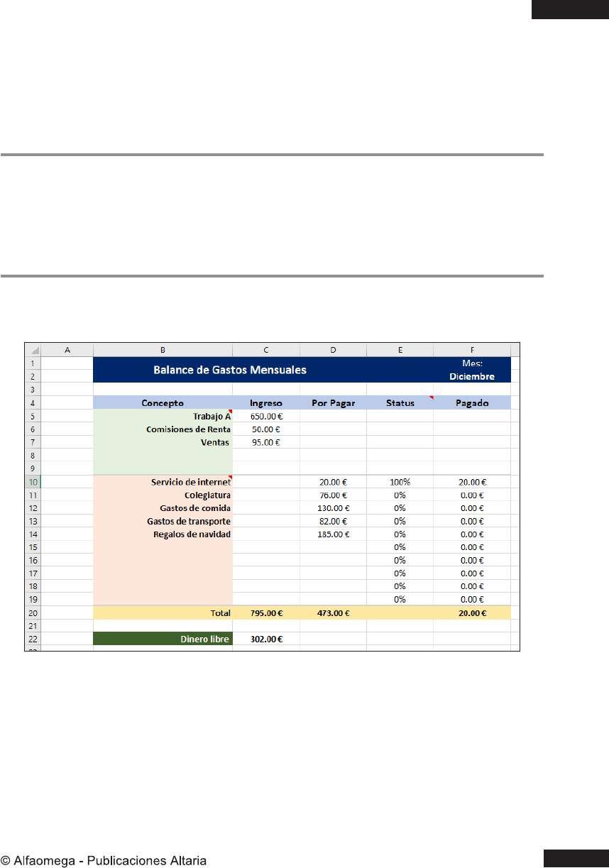609x868 pixels.
Task: Select the 'Gastos de comida' cell
Action: pyautogui.click(x=163, y=507)
